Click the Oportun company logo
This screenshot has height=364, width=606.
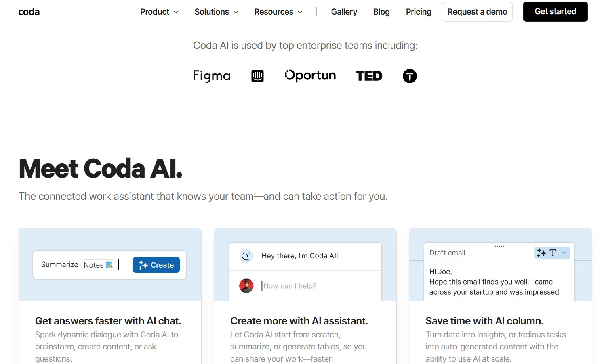(310, 75)
